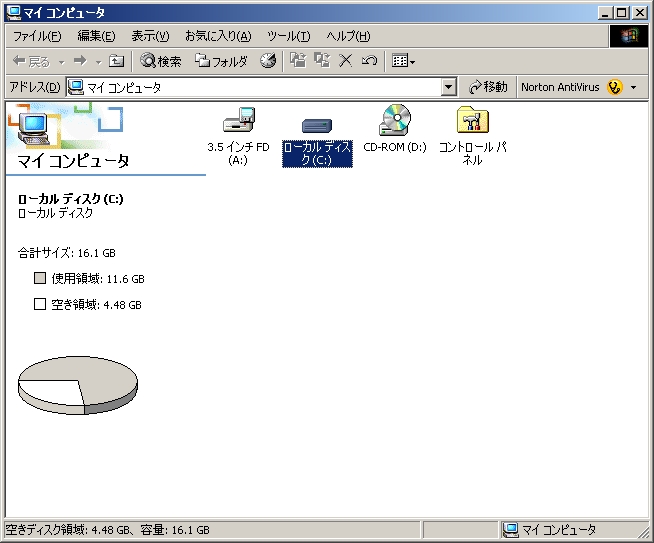Image resolution: width=654 pixels, height=543 pixels.
Task: Select the 3.5 インチ FD (A:) drive
Action: (x=239, y=136)
